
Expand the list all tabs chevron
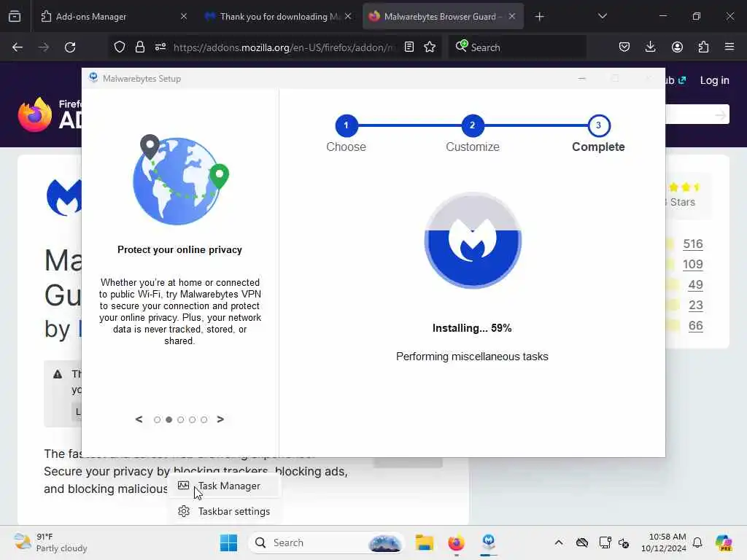click(x=602, y=17)
